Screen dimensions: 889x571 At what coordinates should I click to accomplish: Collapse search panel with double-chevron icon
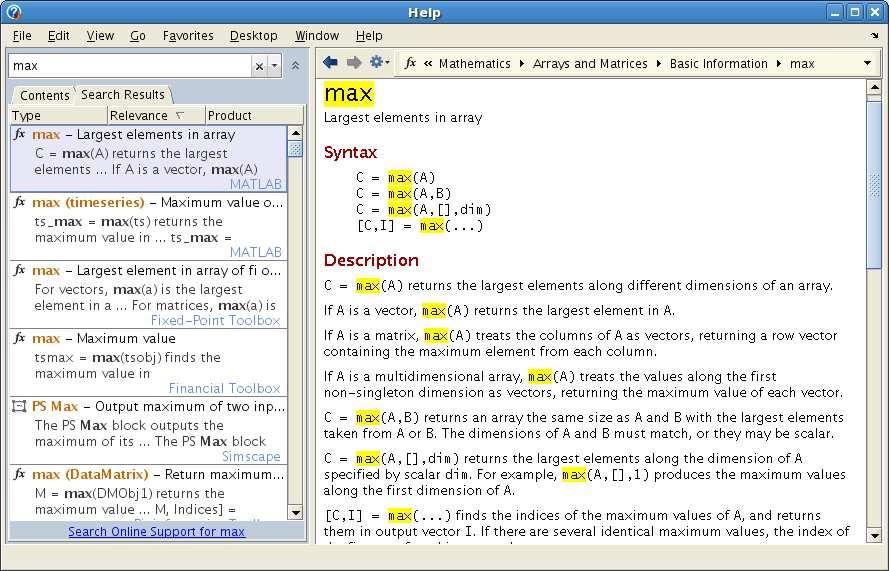click(x=295, y=66)
